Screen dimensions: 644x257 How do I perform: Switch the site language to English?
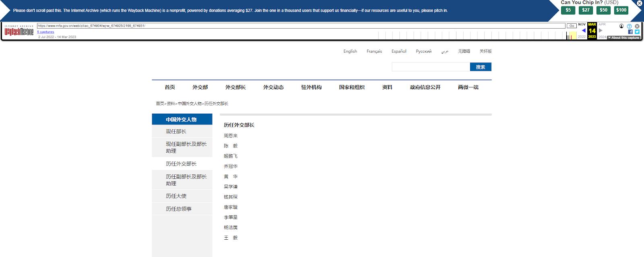(350, 51)
